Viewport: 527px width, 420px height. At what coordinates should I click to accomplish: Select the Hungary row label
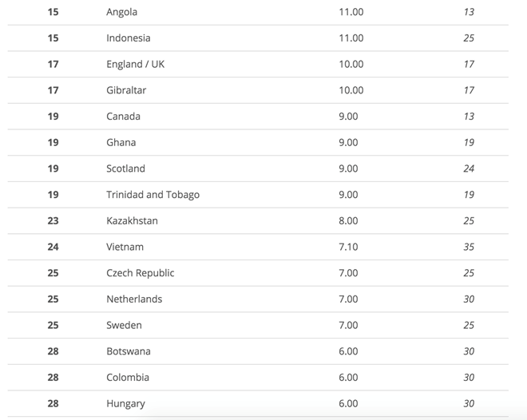point(125,403)
